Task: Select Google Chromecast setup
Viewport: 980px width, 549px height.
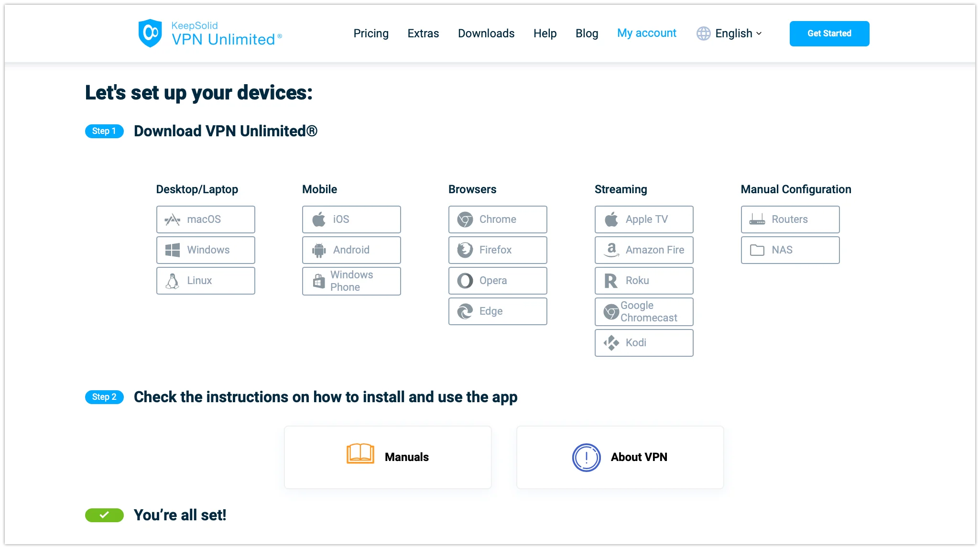Action: [644, 312]
